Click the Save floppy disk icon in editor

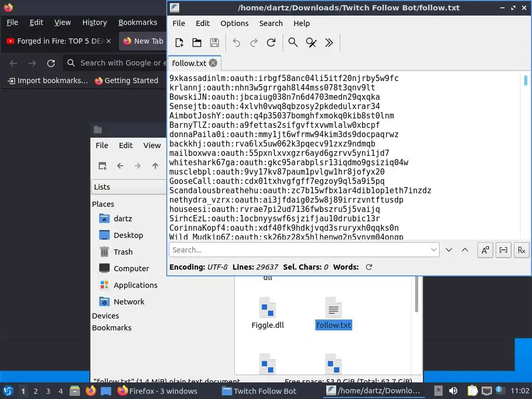[x=215, y=43]
